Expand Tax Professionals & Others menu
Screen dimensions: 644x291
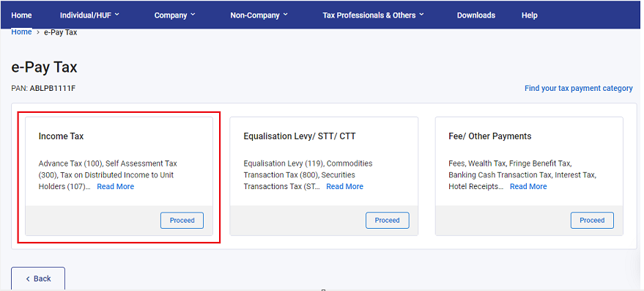373,15
